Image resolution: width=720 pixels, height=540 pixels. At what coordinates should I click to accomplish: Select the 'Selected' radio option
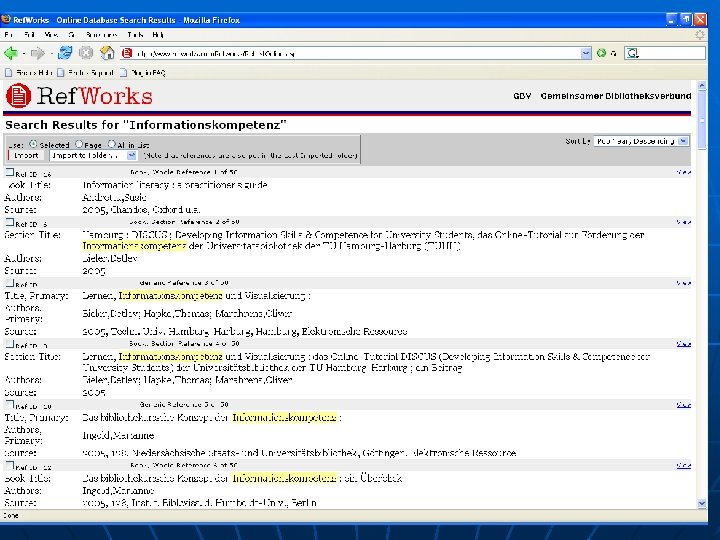(x=33, y=144)
